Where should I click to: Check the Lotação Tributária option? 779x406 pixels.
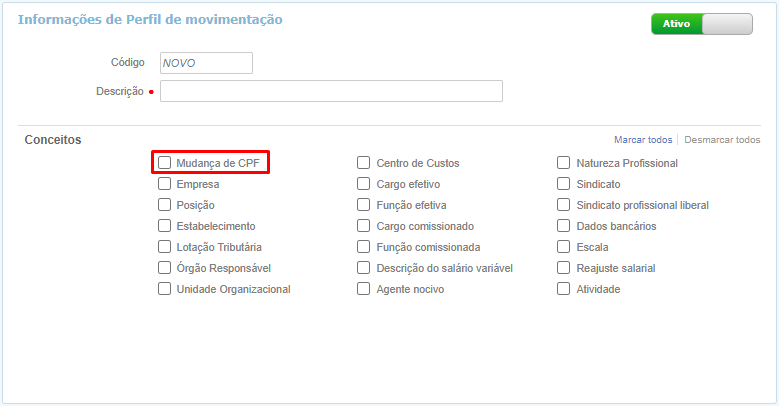[165, 247]
